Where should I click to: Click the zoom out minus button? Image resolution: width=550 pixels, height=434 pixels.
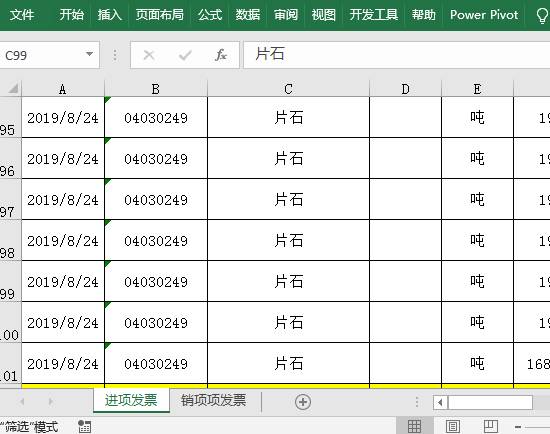[518, 427]
